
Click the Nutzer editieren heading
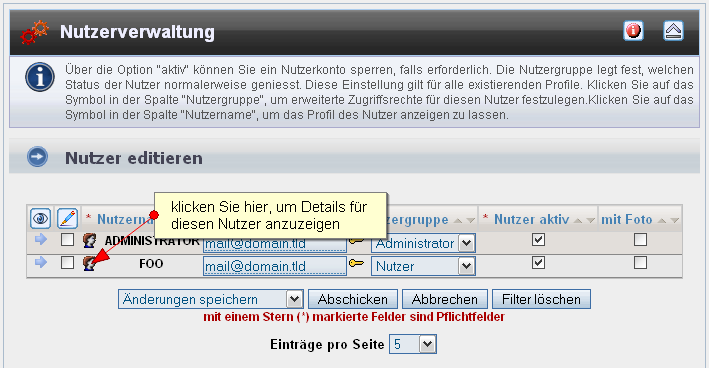(x=134, y=158)
